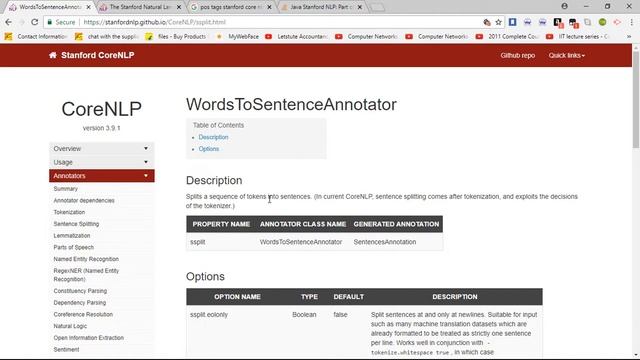
Task: Close the WordsToSentenceAnnotator tab
Action: (x=88, y=7)
